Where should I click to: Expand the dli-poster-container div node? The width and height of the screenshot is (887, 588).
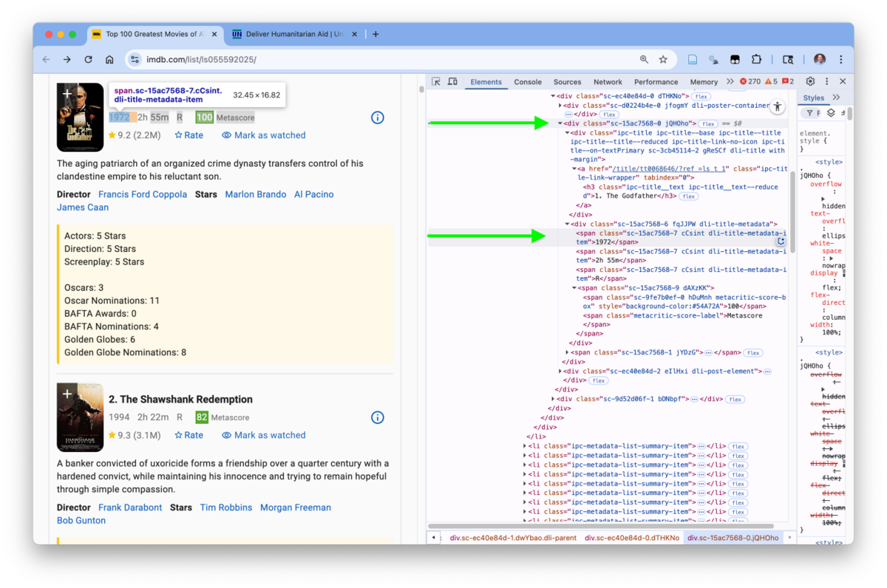tap(560, 106)
